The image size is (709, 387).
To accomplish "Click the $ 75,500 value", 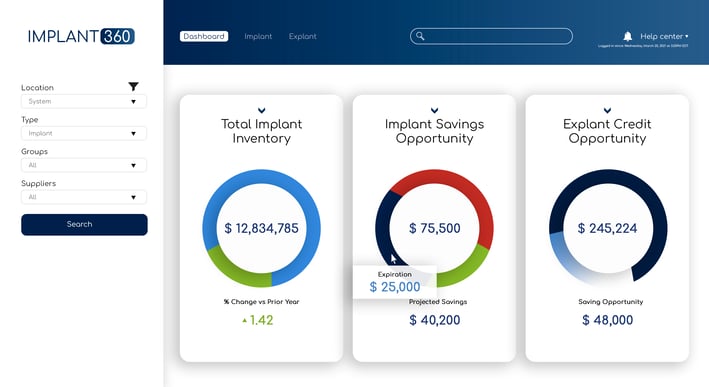I will point(435,228).
